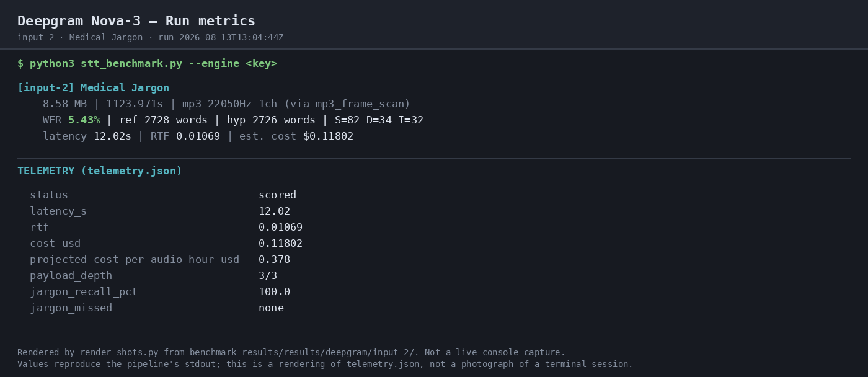Click the jargon_recall_pct value "100.0"
The height and width of the screenshot is (377, 868).
(x=274, y=292)
